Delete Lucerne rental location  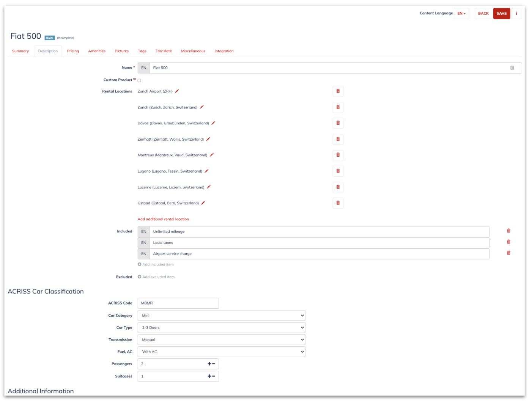point(338,187)
